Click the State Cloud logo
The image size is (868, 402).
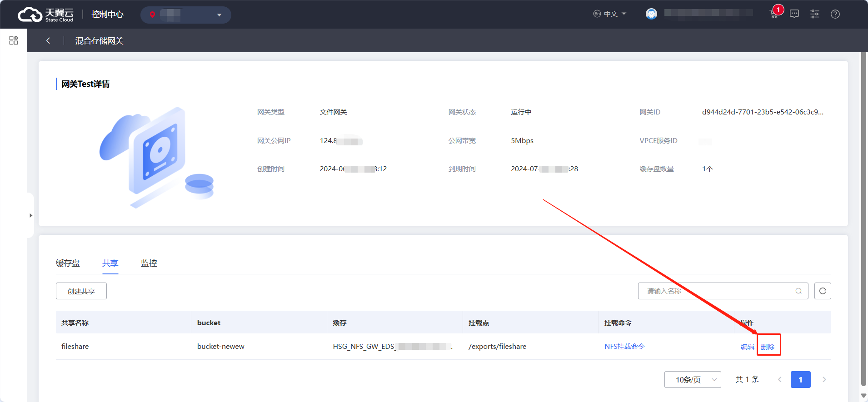[x=45, y=15]
